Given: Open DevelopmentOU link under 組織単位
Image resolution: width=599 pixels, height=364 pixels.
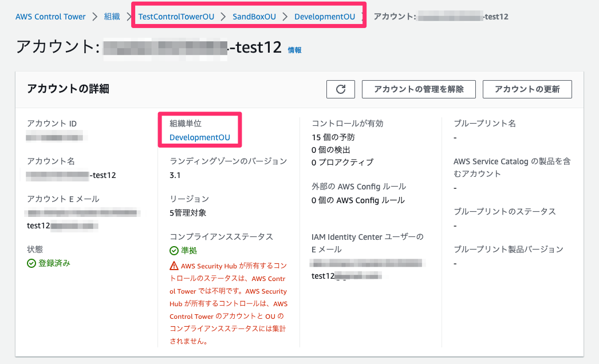Looking at the screenshot, I should coord(200,137).
